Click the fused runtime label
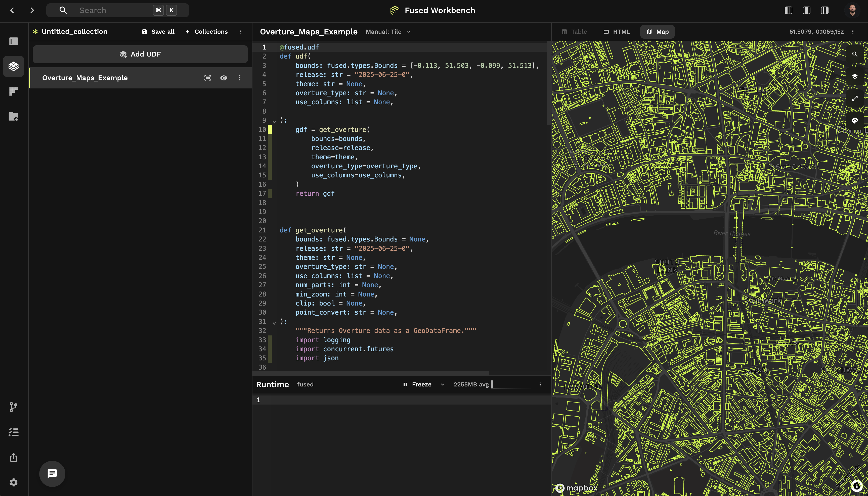868x496 pixels. pyautogui.click(x=305, y=384)
